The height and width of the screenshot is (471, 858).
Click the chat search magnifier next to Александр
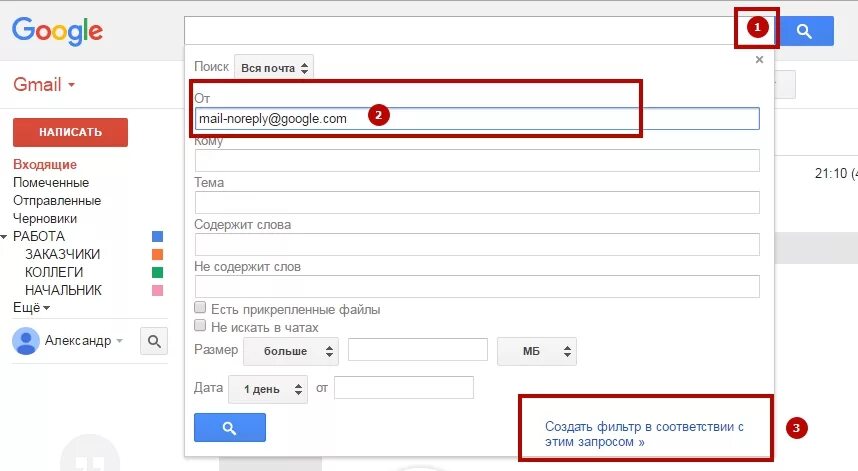click(154, 341)
